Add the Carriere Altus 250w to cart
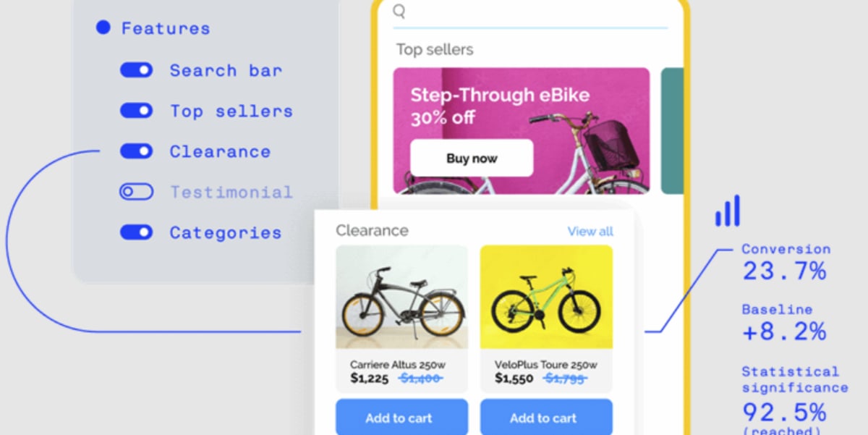This screenshot has width=868, height=435. pos(401,418)
